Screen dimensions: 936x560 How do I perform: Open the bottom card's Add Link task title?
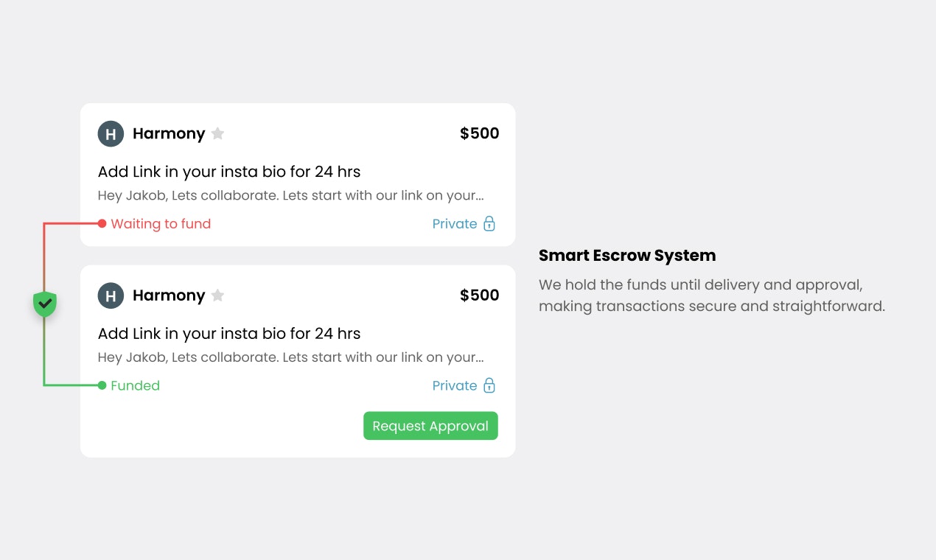[229, 334]
